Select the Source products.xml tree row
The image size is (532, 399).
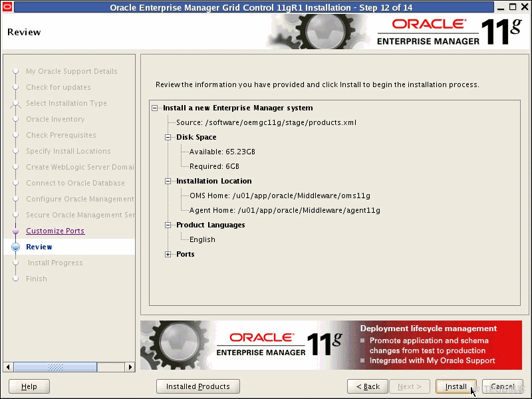coord(267,122)
